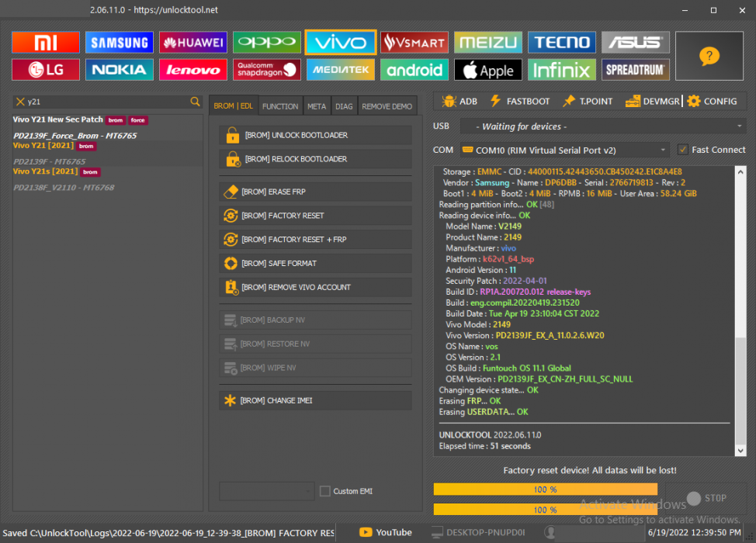Open the Fastboot tool
This screenshot has width=756, height=543.
pyautogui.click(x=520, y=101)
